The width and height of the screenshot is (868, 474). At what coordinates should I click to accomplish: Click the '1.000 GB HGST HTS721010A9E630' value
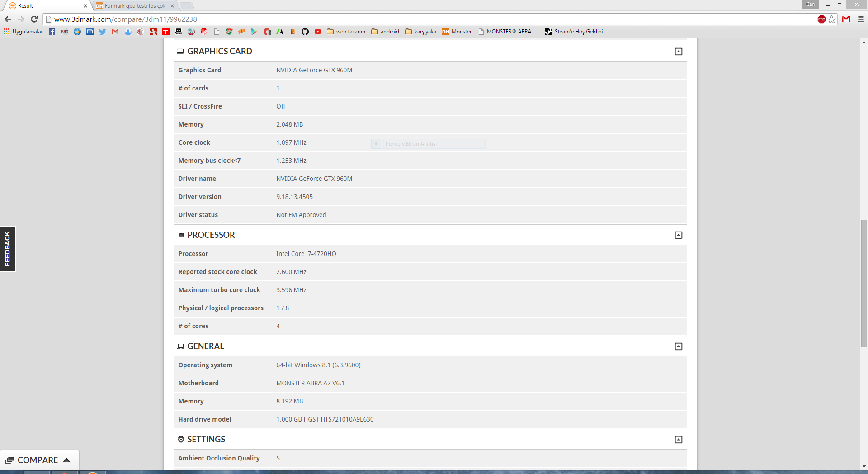(325, 419)
